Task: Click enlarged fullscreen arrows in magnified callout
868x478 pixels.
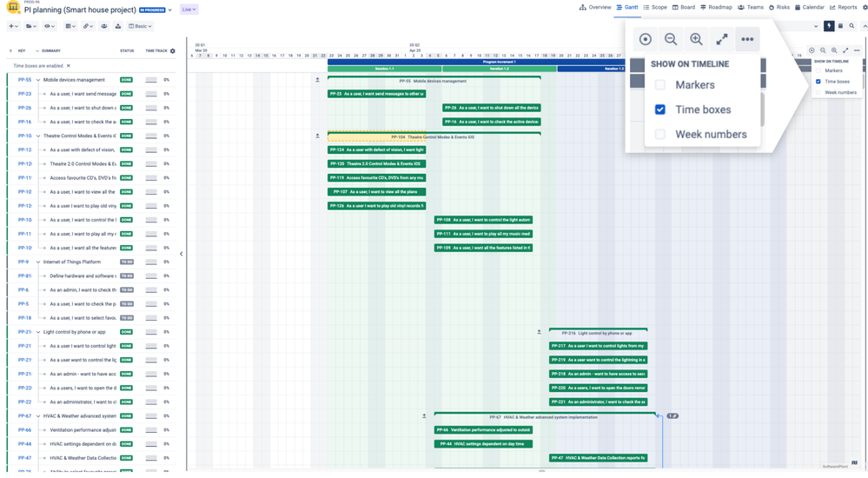Action: click(x=722, y=39)
